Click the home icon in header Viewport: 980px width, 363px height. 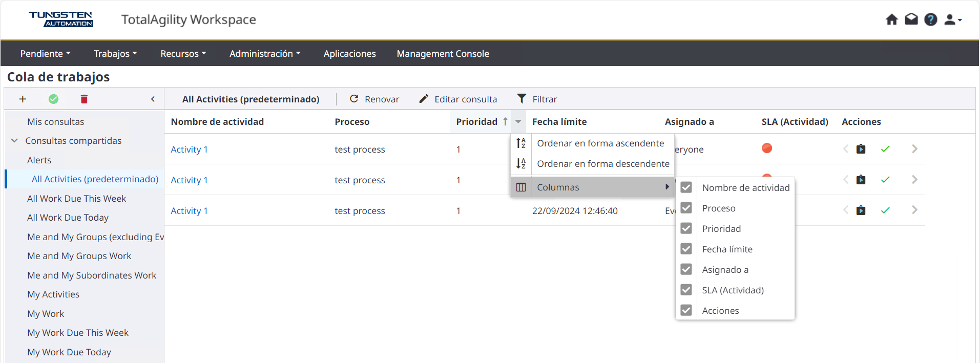click(x=891, y=19)
